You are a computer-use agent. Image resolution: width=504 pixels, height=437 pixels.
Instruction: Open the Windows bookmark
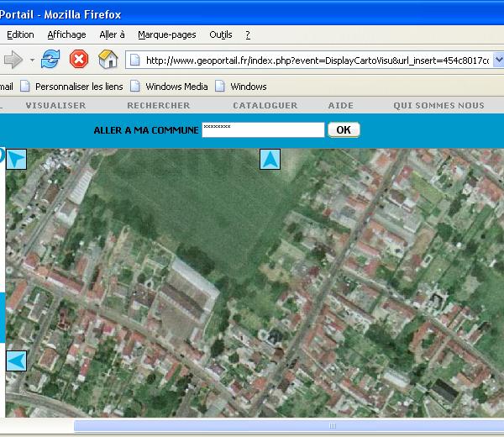coord(249,87)
